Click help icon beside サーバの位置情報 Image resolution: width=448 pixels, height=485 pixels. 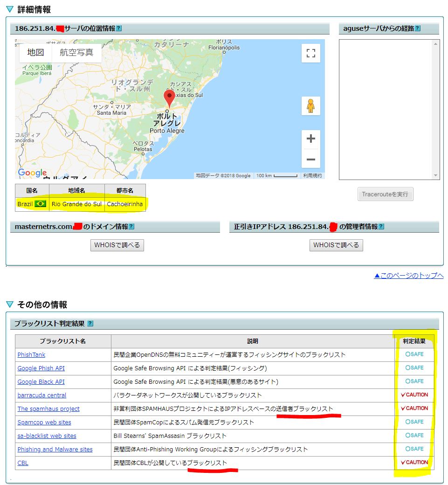tap(119, 28)
